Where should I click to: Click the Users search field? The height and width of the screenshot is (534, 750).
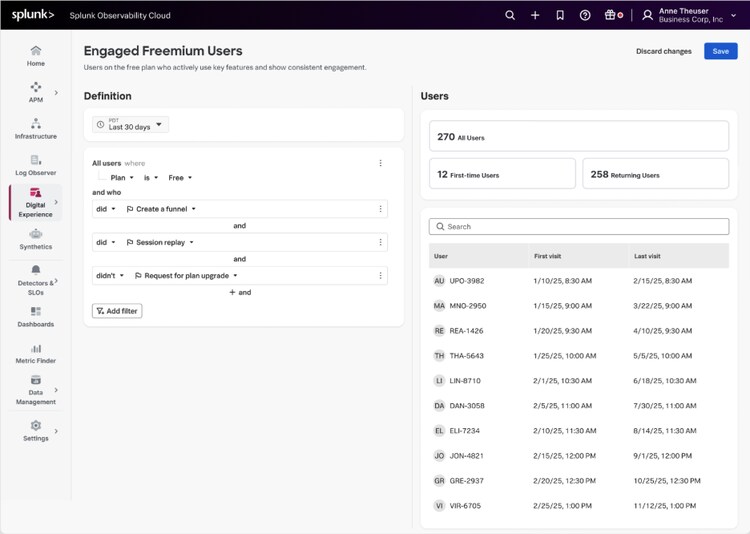(x=579, y=227)
